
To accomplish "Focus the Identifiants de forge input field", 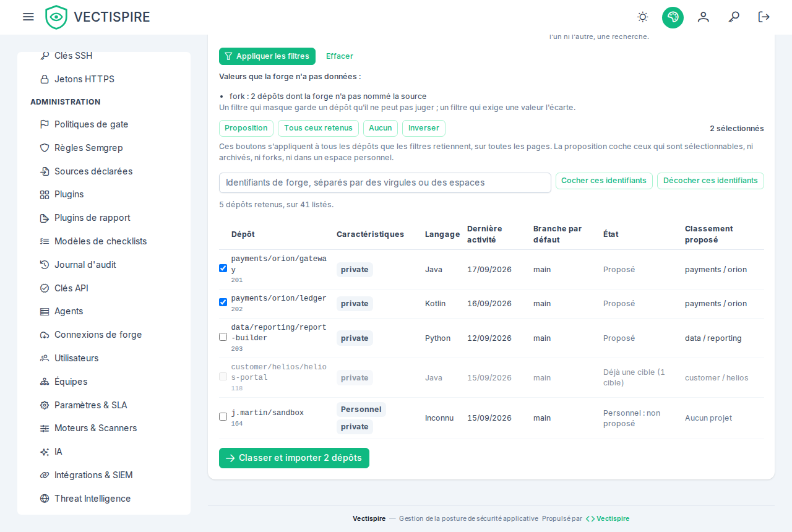I will pyautogui.click(x=385, y=183).
